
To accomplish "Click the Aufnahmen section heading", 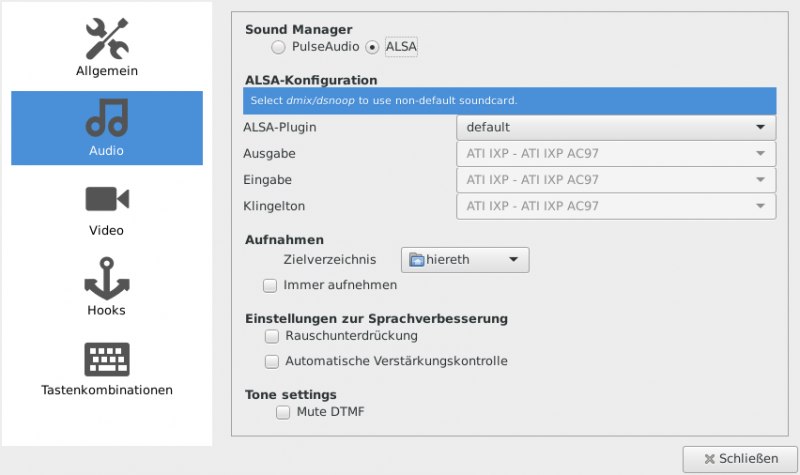I will point(284,240).
